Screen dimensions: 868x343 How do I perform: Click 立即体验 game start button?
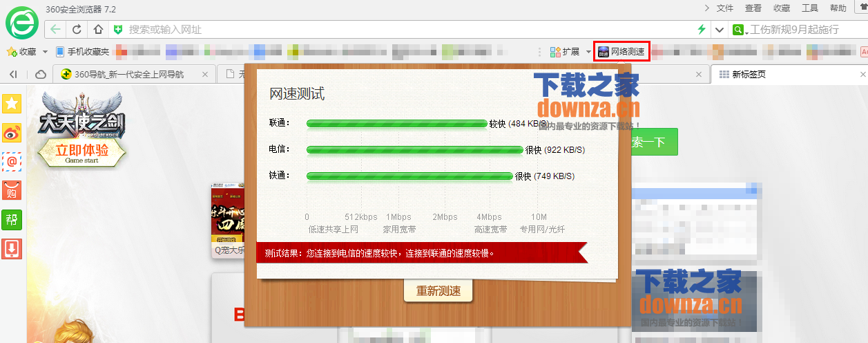click(x=81, y=153)
